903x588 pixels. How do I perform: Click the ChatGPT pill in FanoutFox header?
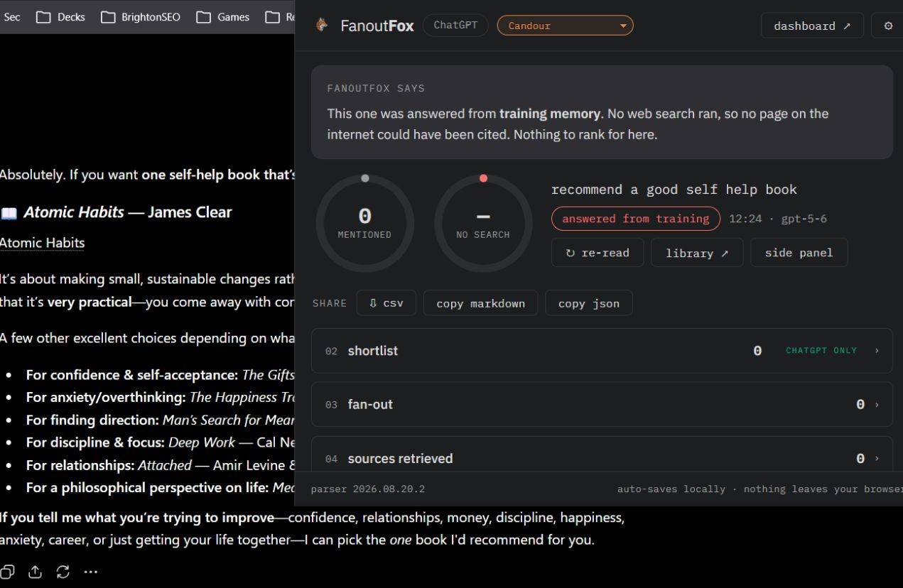pos(455,25)
